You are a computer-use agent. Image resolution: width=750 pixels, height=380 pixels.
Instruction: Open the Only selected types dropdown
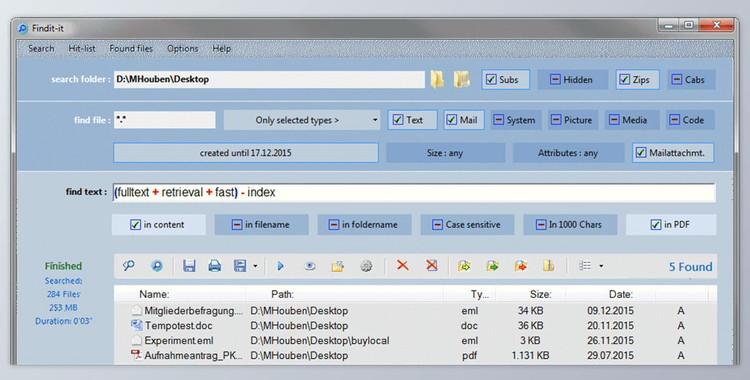tap(302, 120)
